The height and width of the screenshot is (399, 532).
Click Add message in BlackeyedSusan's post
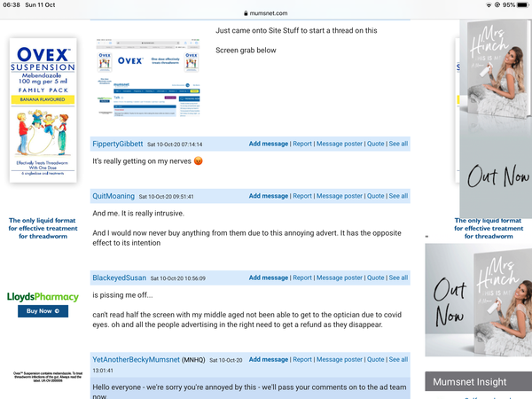pyautogui.click(x=269, y=278)
